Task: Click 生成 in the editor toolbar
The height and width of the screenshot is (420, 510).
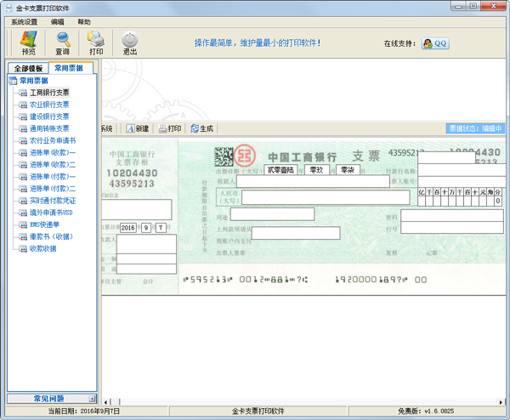Action: click(x=202, y=129)
